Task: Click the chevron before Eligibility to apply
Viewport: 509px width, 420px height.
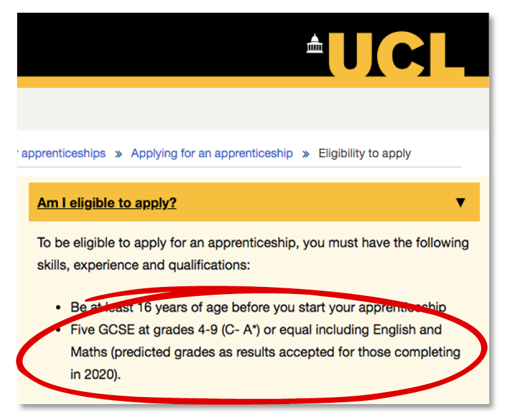Action: (306, 154)
